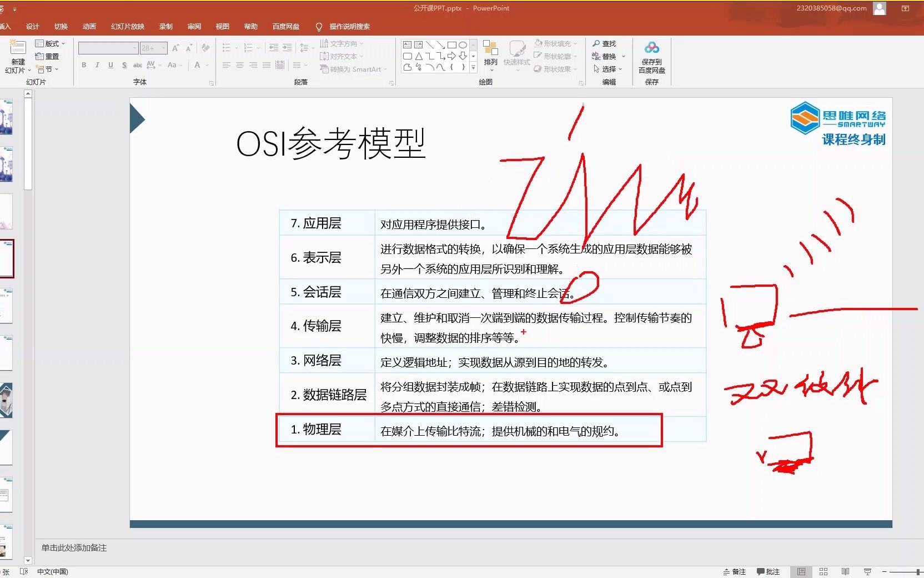
Task: Open Reading View from status bar
Action: [845, 571]
